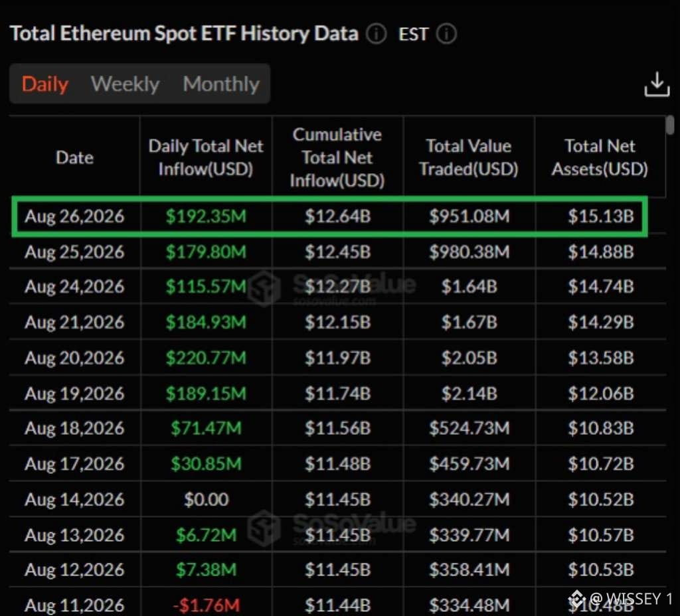Click the $12.06B net assets cell
Image resolution: width=680 pixels, height=616 pixels.
tap(601, 394)
